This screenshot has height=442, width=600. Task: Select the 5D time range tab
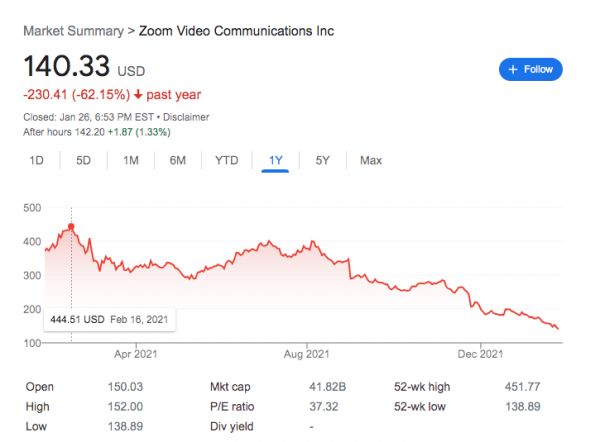tap(84, 160)
